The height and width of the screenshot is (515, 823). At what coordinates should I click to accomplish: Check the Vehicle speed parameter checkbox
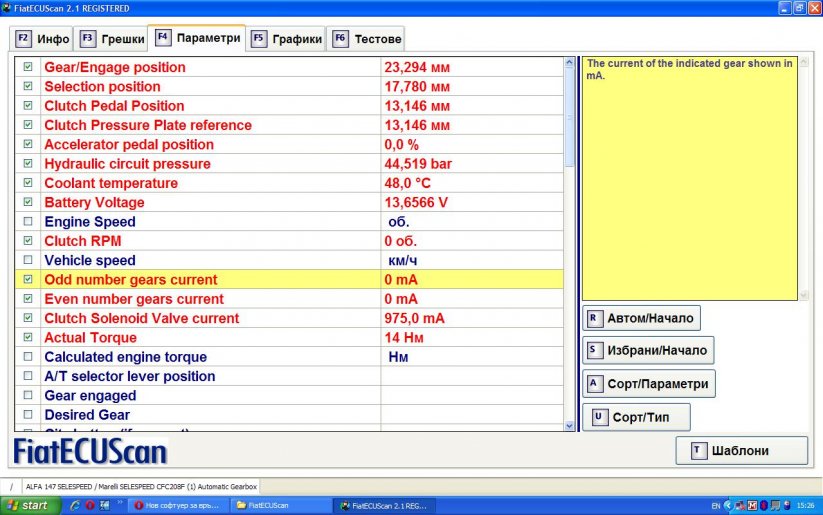click(28, 260)
